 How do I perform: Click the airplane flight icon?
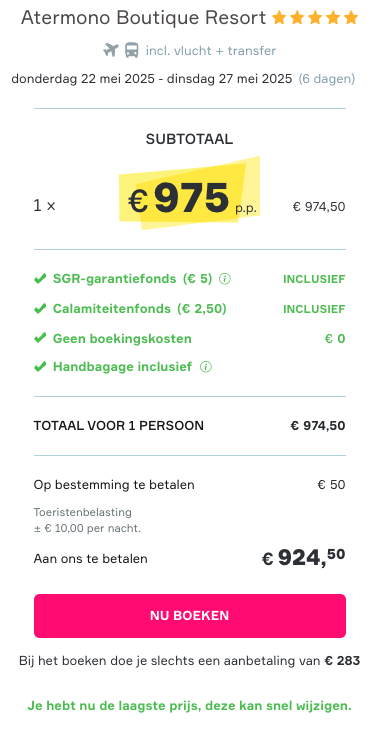point(111,50)
